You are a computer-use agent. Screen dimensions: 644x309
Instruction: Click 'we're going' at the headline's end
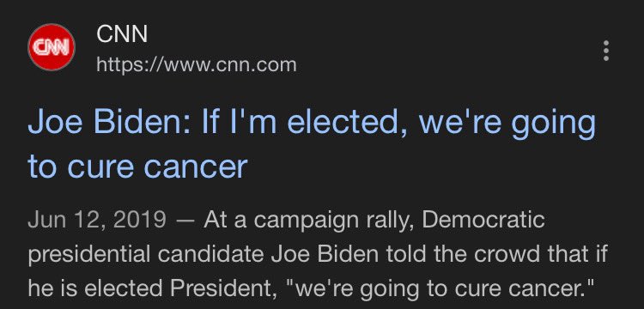coord(507,124)
